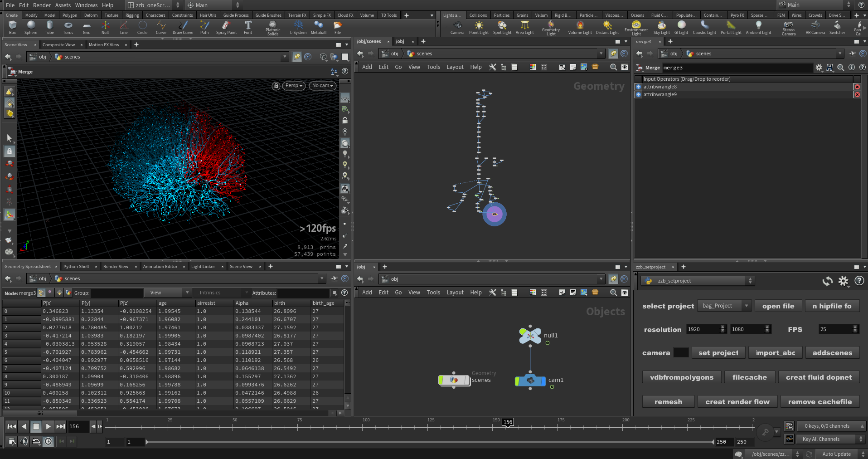Click the Sky Light shelf icon

pos(661,28)
